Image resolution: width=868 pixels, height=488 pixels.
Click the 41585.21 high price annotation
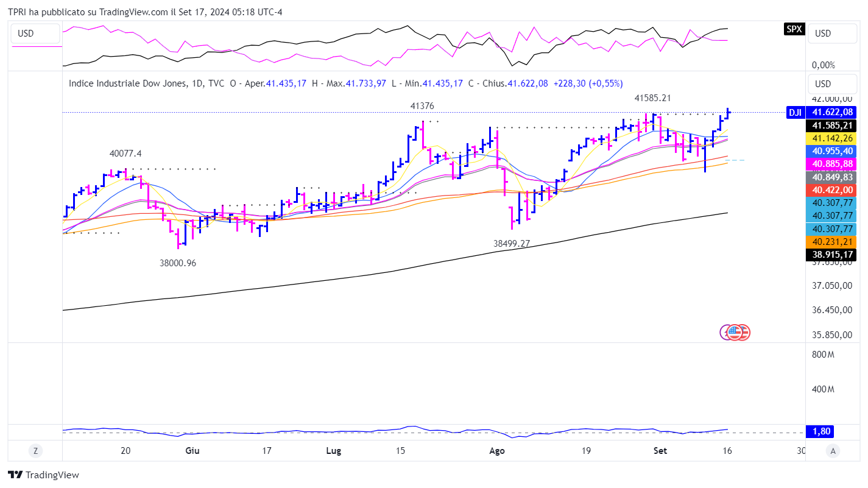click(652, 97)
